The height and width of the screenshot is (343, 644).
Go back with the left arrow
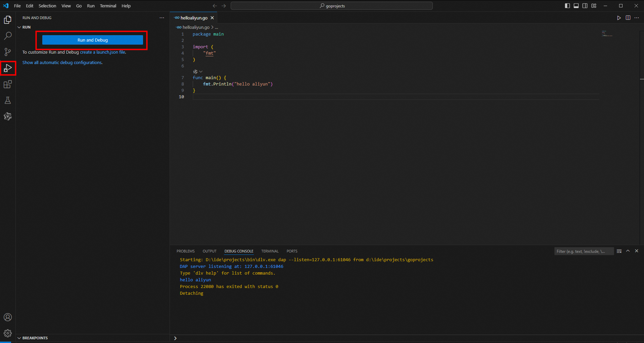pos(215,6)
